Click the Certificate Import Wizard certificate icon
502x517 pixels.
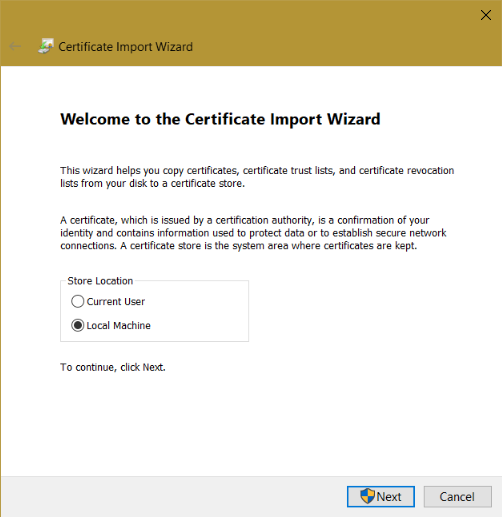pyautogui.click(x=46, y=46)
